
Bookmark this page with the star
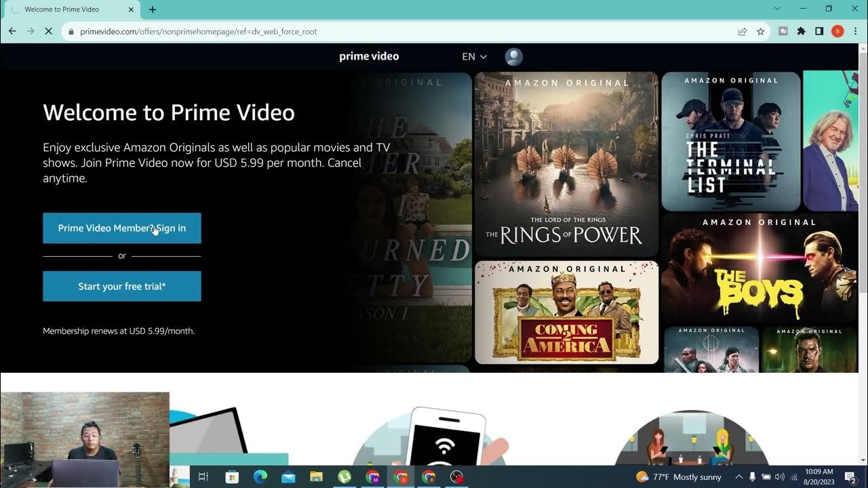click(x=761, y=31)
